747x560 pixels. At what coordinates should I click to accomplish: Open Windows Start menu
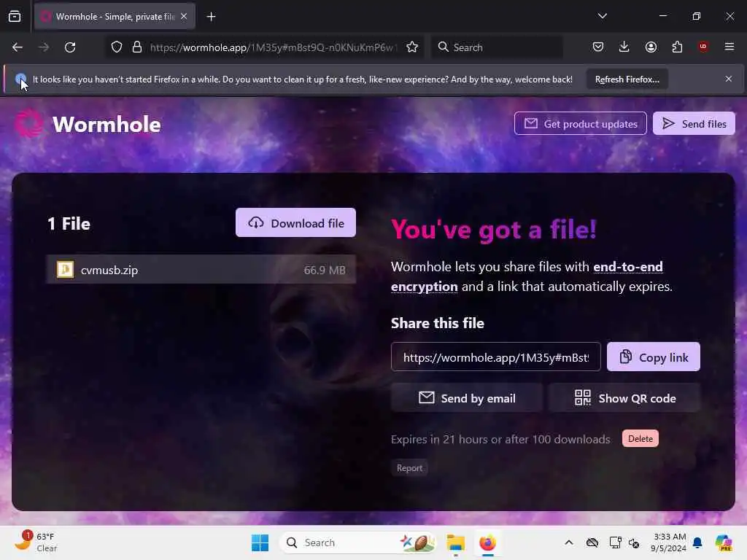click(260, 542)
